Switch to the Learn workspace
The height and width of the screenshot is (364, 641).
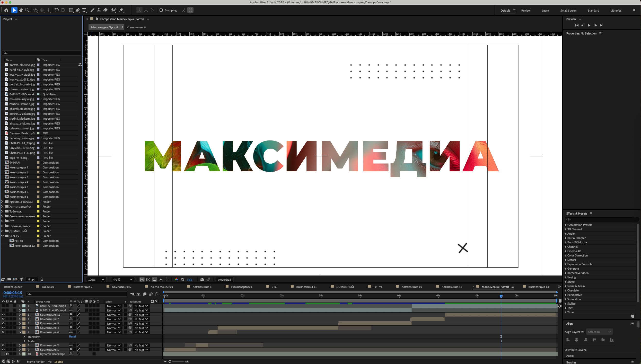coord(545,11)
